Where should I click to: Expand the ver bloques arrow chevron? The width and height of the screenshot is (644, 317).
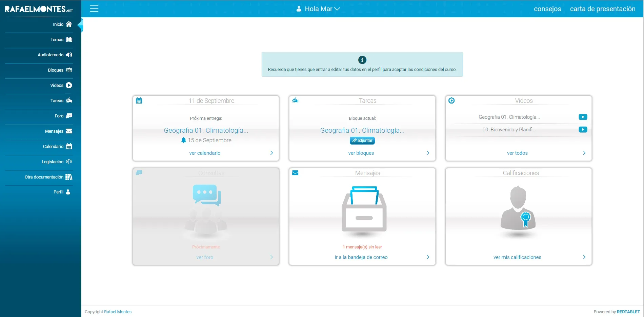click(428, 153)
